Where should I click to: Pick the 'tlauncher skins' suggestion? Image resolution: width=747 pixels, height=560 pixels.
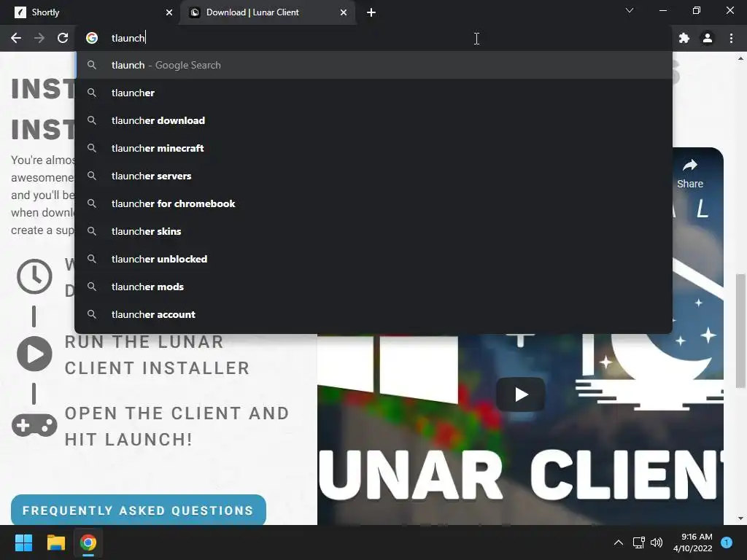pos(373,231)
